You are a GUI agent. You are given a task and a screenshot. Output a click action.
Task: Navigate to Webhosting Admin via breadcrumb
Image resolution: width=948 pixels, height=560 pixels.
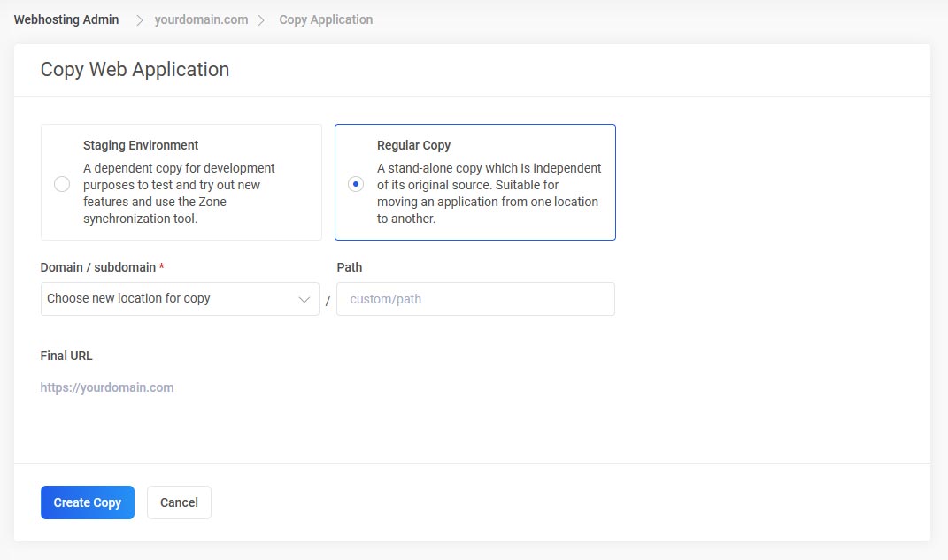pos(66,19)
